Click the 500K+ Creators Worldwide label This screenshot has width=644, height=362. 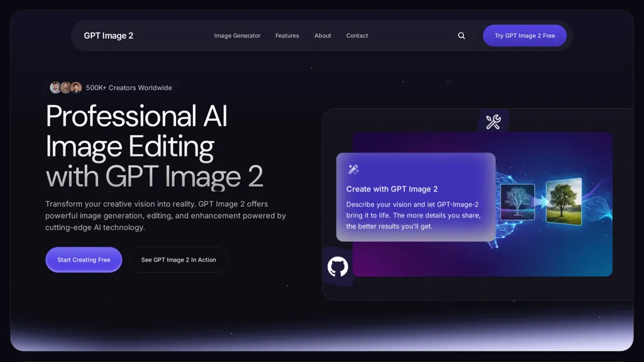pyautogui.click(x=128, y=87)
